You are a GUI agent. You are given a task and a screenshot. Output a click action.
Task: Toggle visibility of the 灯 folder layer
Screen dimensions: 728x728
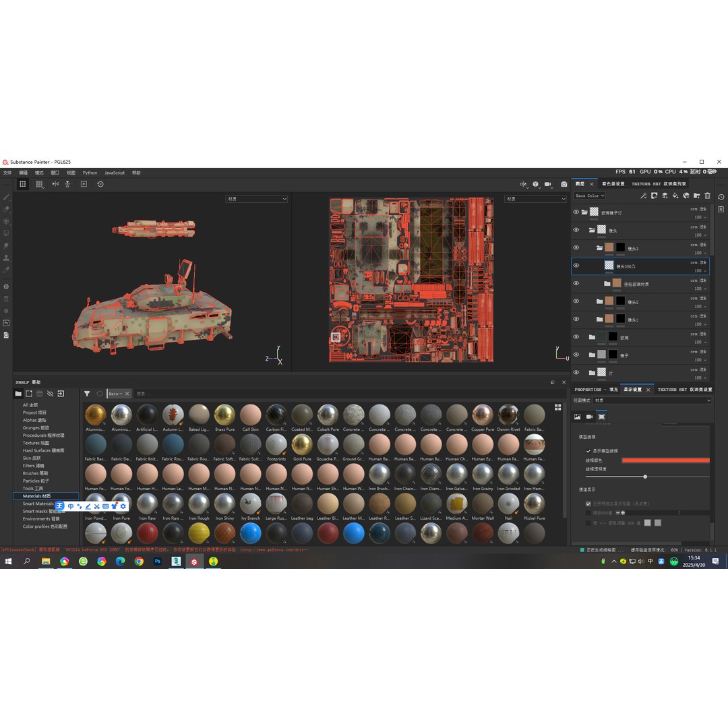[x=576, y=372]
